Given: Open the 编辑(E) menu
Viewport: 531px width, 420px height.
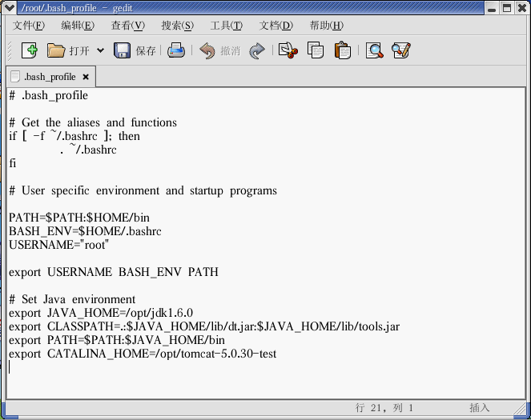Looking at the screenshot, I should [78, 26].
